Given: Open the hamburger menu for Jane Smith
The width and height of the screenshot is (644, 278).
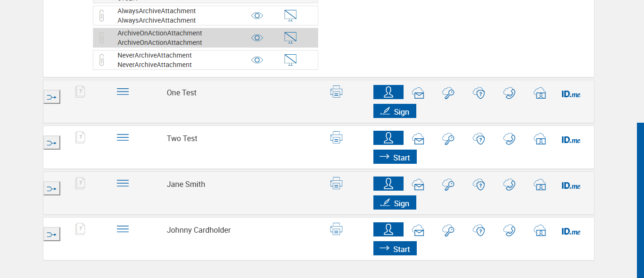Looking at the screenshot, I should click(123, 183).
